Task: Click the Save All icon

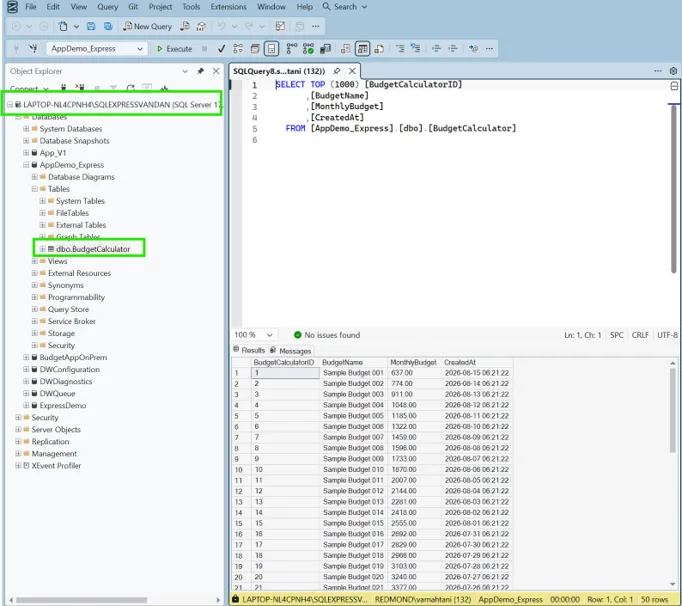Action: tap(108, 26)
